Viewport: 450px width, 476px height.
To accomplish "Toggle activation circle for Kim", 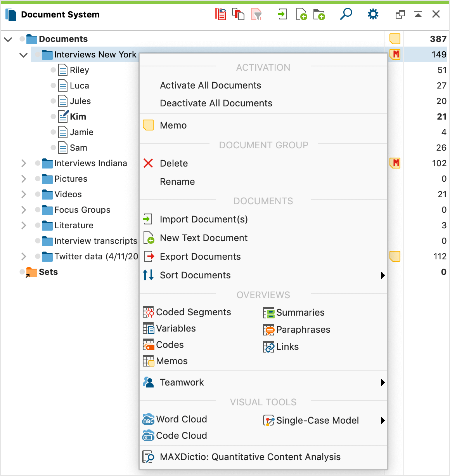I will click(53, 116).
